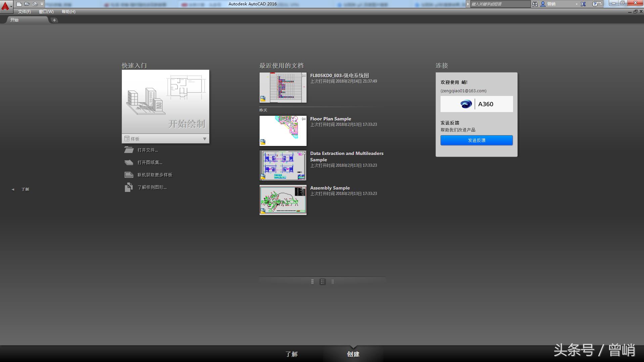644x362 pixels.
Task: Open the Assembly Sample thumbnail
Action: 283,200
